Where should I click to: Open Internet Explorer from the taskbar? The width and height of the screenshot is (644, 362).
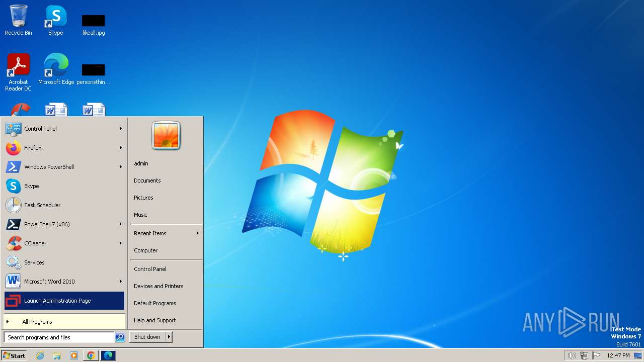click(40, 355)
